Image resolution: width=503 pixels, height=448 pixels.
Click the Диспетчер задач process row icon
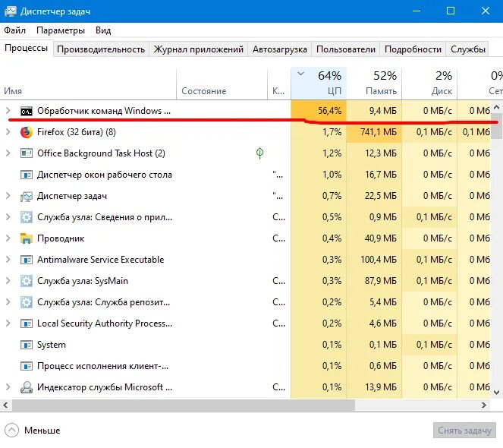[27, 196]
